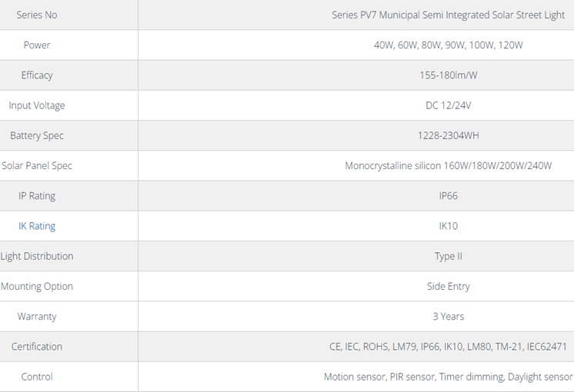This screenshot has width=574, height=392.
Task: Click the Certification list value
Action: (x=448, y=347)
